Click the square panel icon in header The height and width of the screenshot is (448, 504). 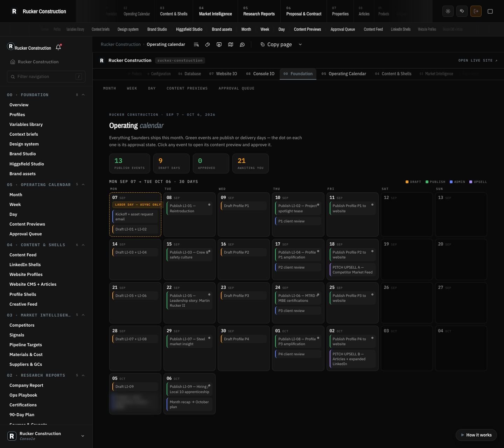click(x=490, y=11)
